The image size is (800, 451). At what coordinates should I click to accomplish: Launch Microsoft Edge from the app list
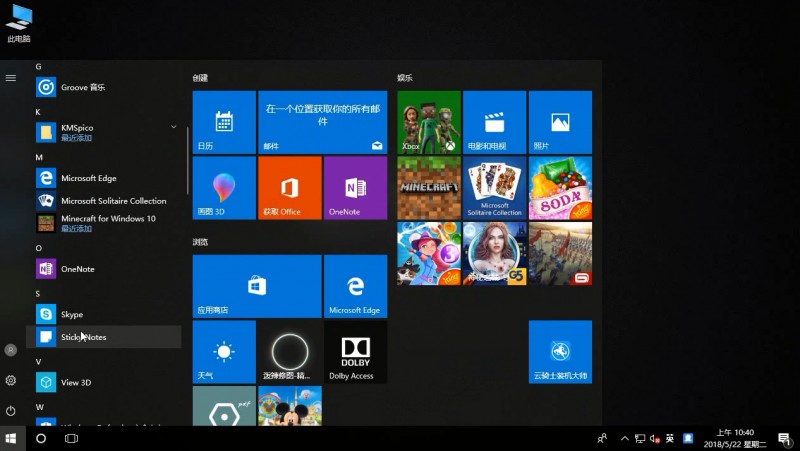point(104,178)
